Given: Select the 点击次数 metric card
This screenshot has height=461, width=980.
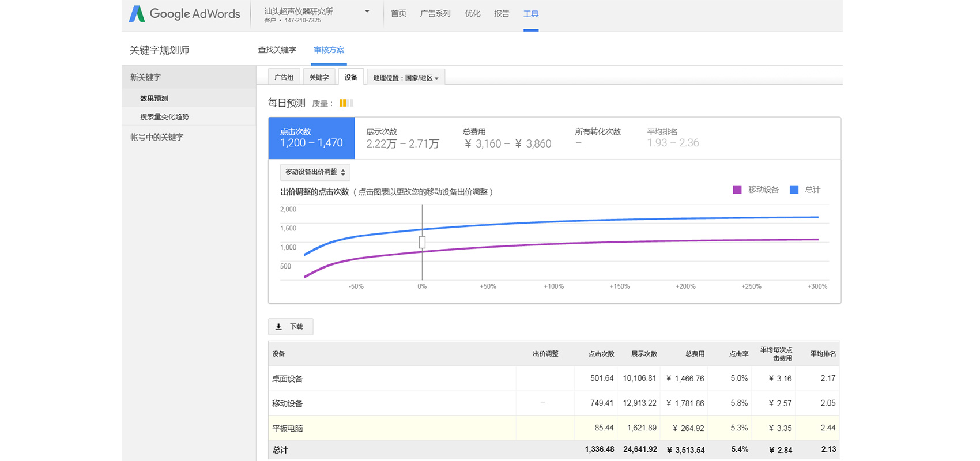Looking at the screenshot, I should pyautogui.click(x=311, y=138).
